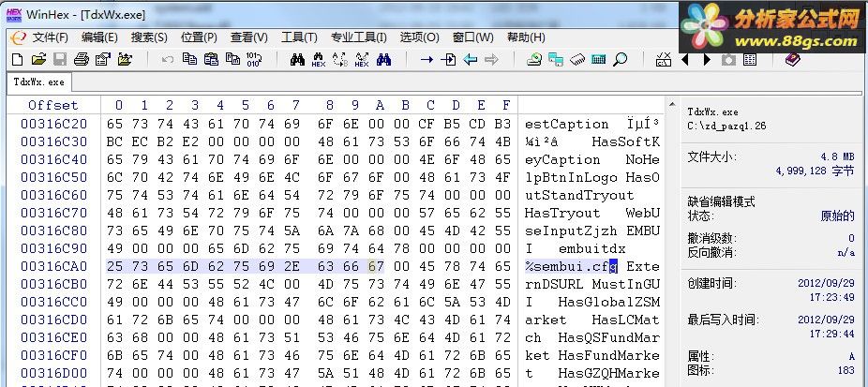The height and width of the screenshot is (387, 868).
Task: Click the Open Disk icon
Action: (x=533, y=59)
